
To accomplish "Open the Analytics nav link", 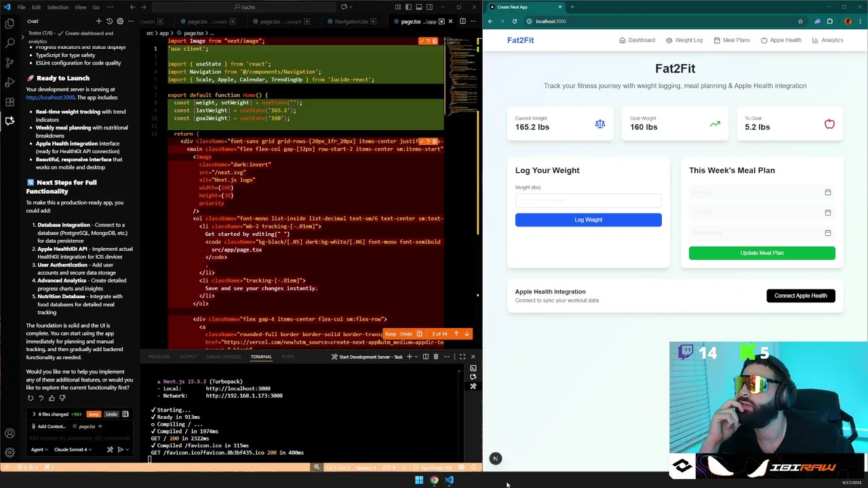I will point(827,40).
